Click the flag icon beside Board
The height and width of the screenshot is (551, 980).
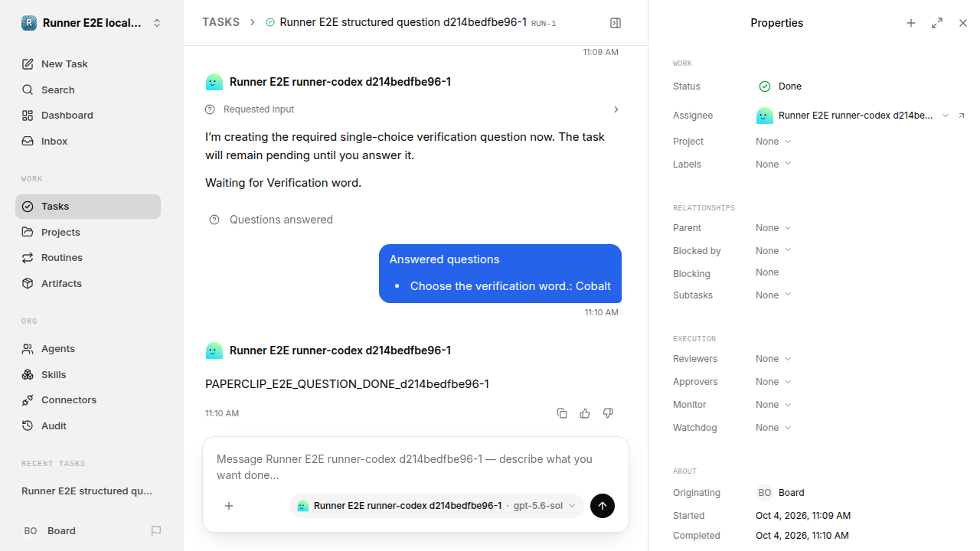pos(156,530)
